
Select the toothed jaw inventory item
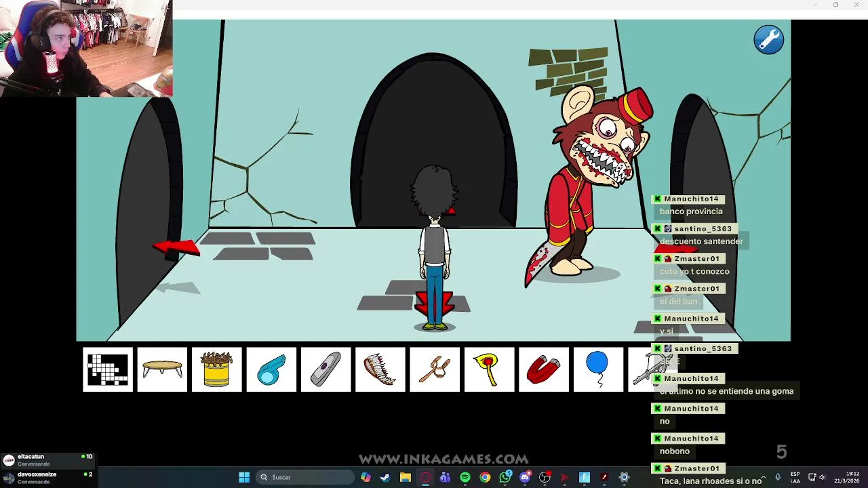[x=380, y=369]
